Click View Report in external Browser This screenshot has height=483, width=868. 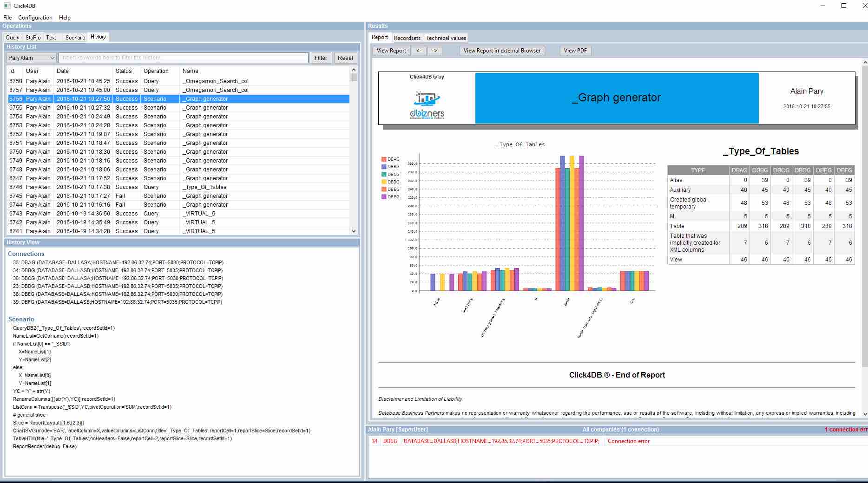pos(502,51)
